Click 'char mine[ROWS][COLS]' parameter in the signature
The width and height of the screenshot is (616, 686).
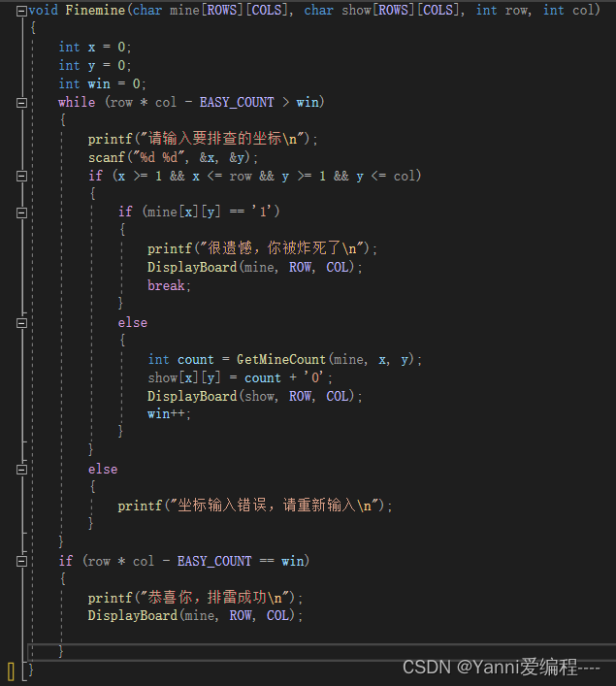click(210, 10)
